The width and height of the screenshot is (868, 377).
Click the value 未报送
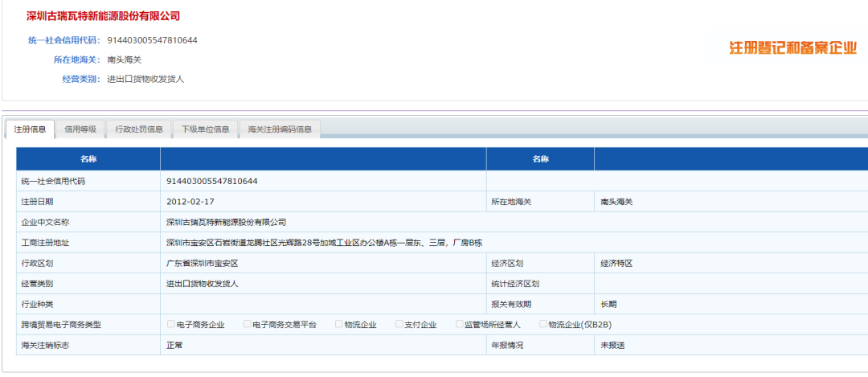tap(612, 346)
